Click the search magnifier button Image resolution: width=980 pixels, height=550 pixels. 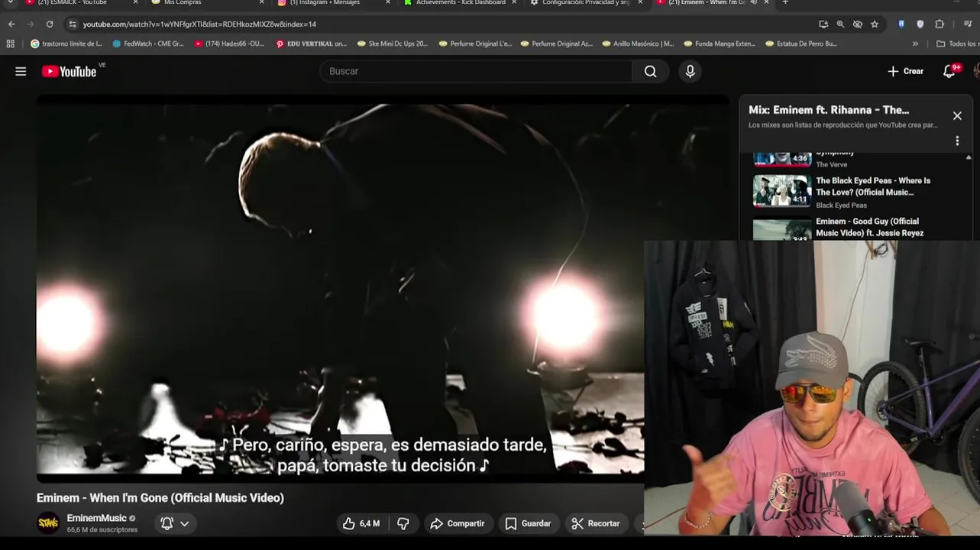click(650, 71)
